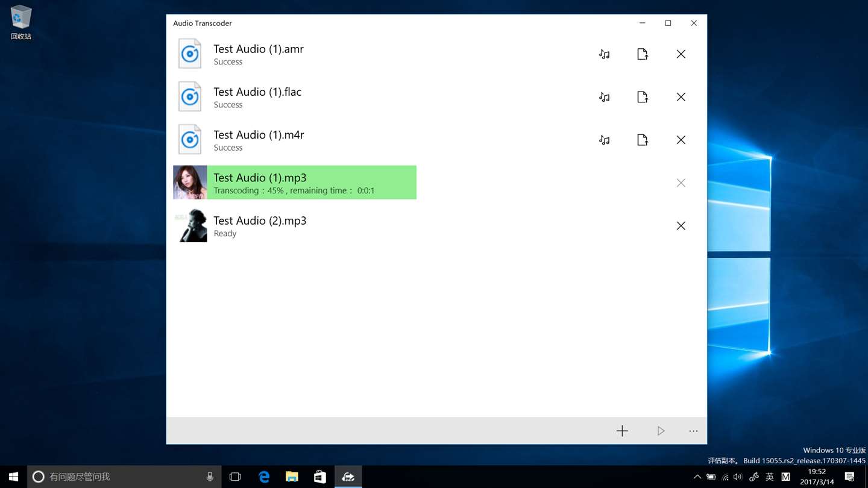
Task: Click album art thumbnail of Test Audio (1).mp3
Action: [190, 183]
